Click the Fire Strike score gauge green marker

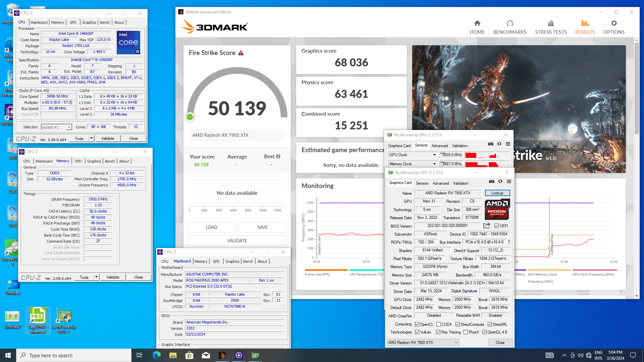(190, 117)
